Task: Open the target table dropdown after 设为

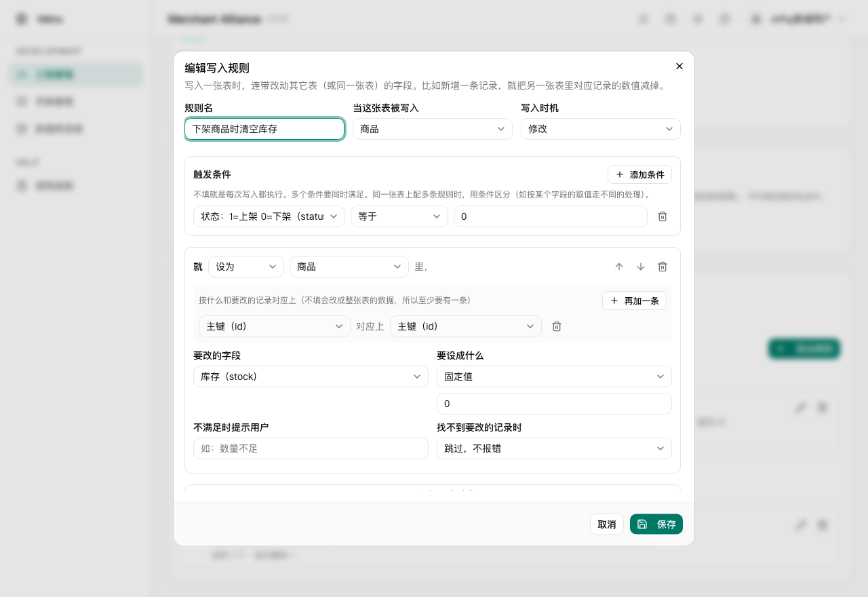Action: click(x=349, y=267)
